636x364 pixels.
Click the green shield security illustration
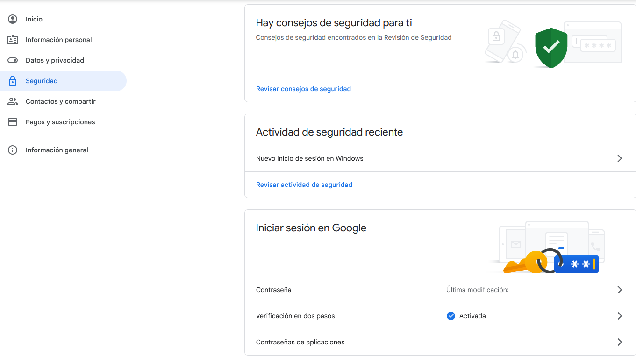551,48
